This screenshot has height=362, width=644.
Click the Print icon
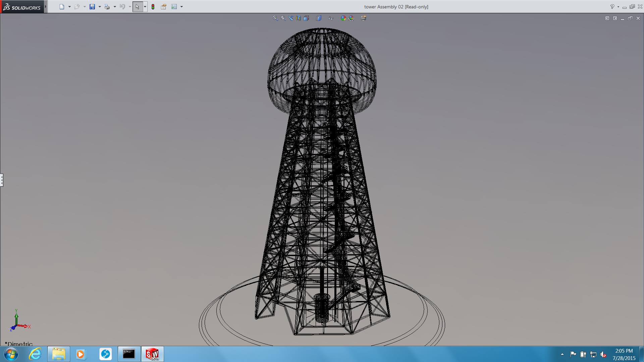107,7
